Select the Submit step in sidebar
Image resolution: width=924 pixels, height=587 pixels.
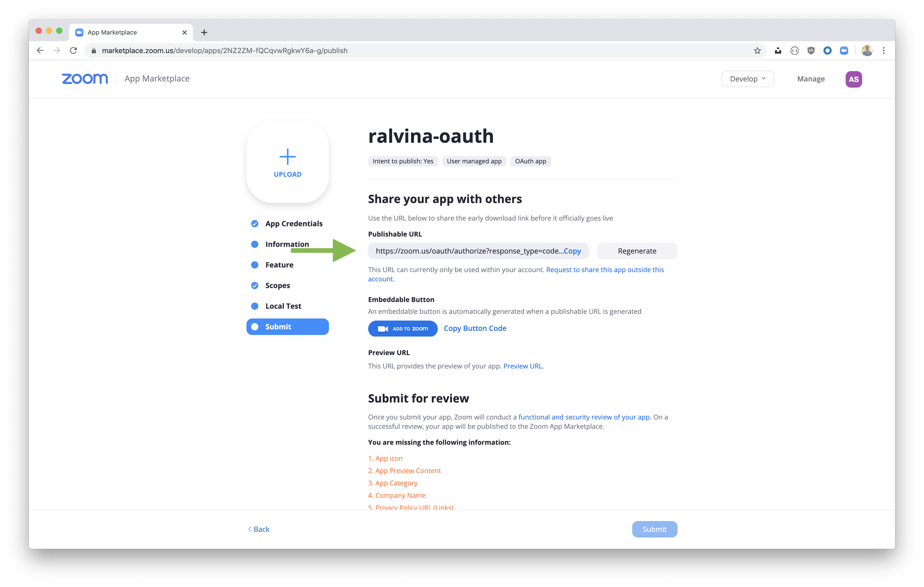click(287, 327)
